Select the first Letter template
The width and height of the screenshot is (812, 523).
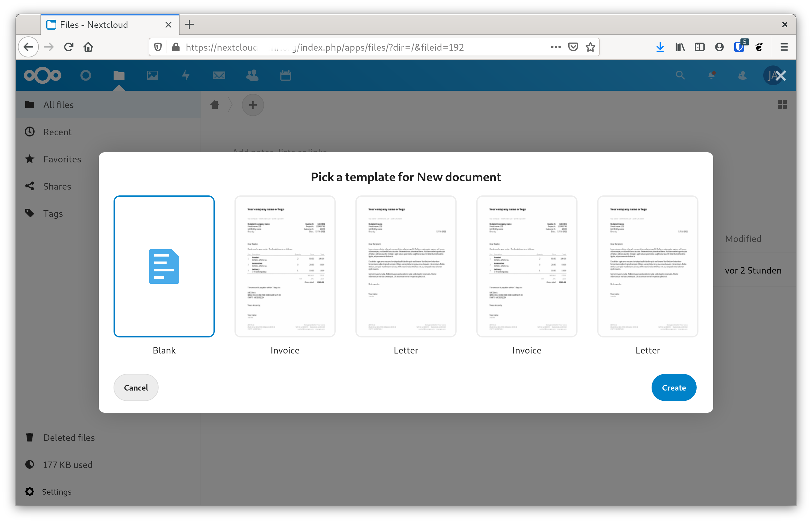405,267
